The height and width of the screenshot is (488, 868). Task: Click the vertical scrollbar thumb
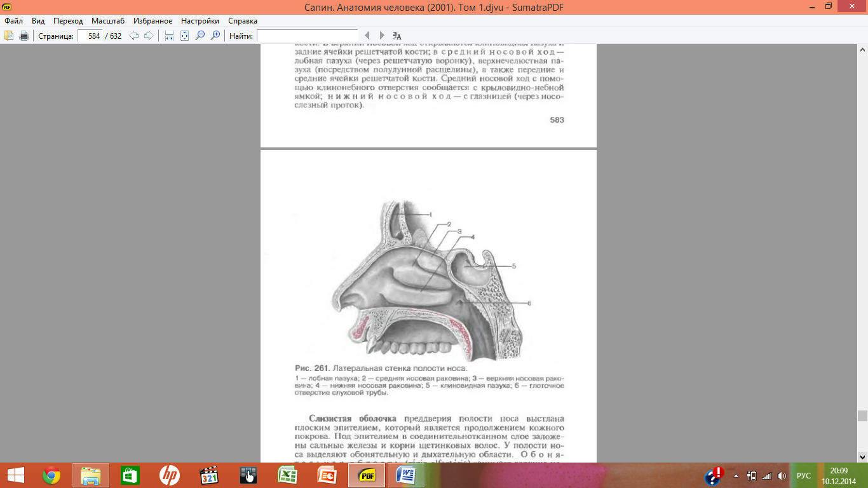pos(862,416)
